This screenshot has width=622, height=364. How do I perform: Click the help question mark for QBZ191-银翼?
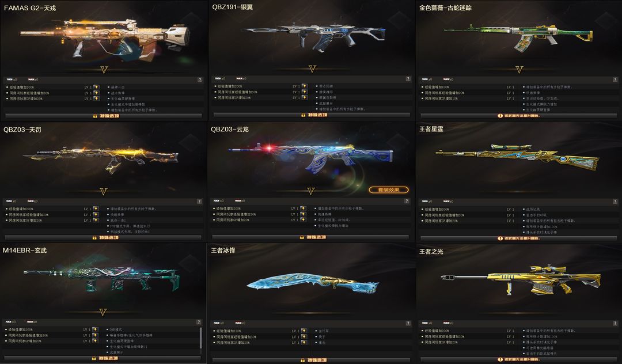[408, 79]
